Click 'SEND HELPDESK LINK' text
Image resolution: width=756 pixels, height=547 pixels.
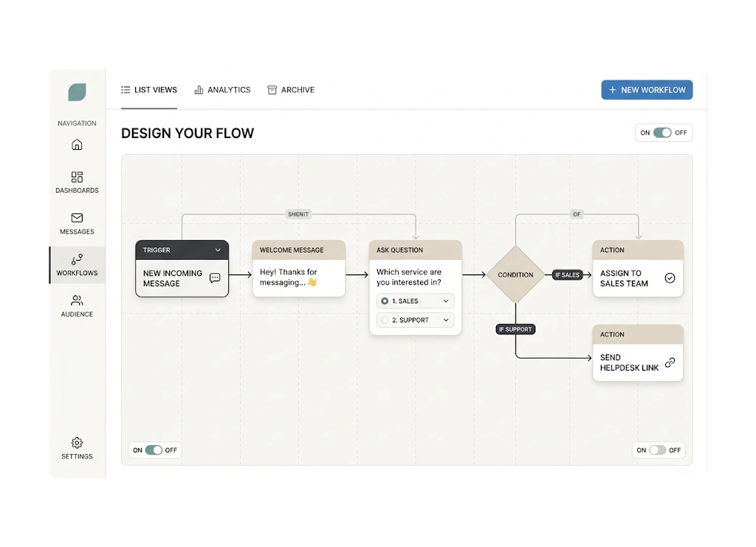pyautogui.click(x=629, y=362)
